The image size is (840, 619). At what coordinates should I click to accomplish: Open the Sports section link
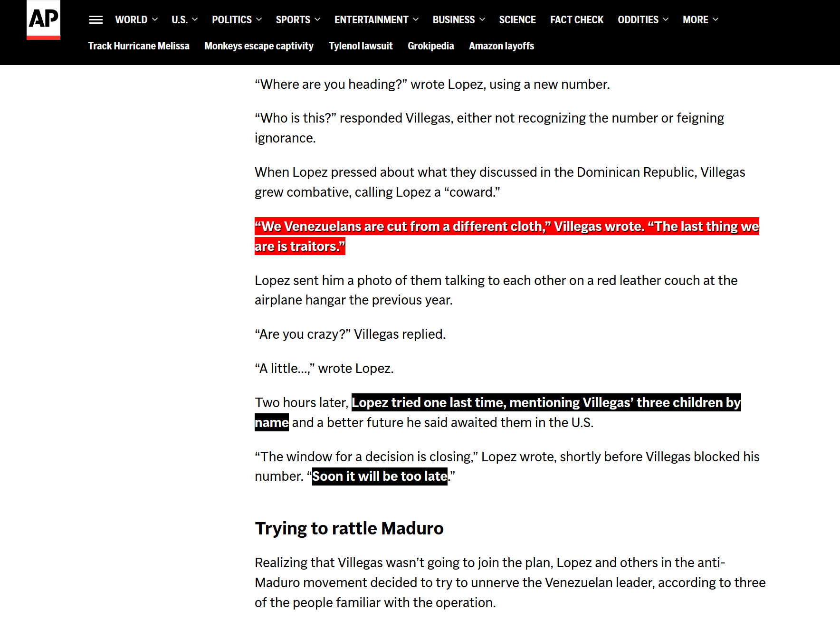coord(293,20)
